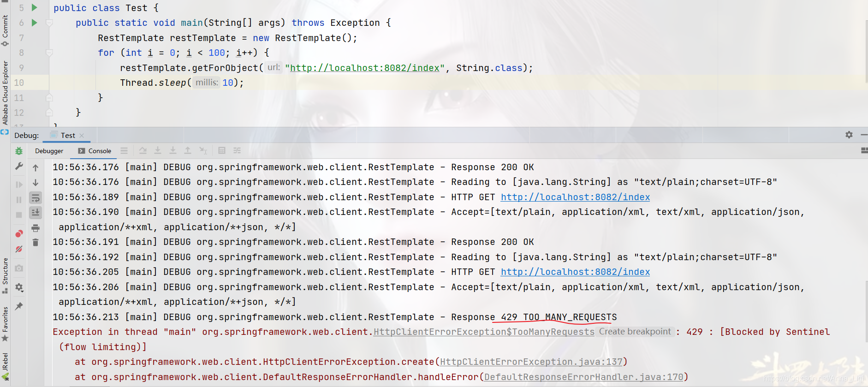This screenshot has height=387, width=868.
Task: Open HttpClientErrorException$TooManyRequests class link
Action: (x=484, y=332)
